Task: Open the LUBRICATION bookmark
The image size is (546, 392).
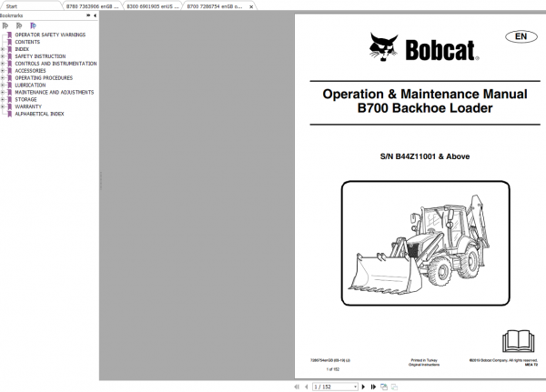Action: [30, 85]
